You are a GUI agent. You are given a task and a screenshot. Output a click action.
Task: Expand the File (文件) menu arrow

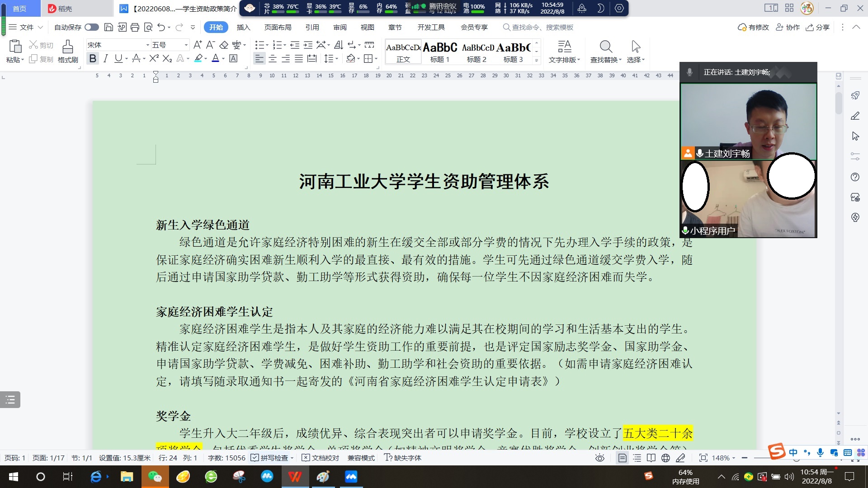click(41, 27)
